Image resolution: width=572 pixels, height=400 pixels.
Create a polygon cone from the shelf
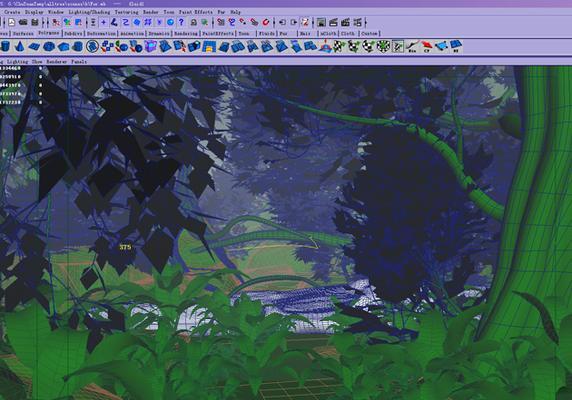(x=20, y=47)
